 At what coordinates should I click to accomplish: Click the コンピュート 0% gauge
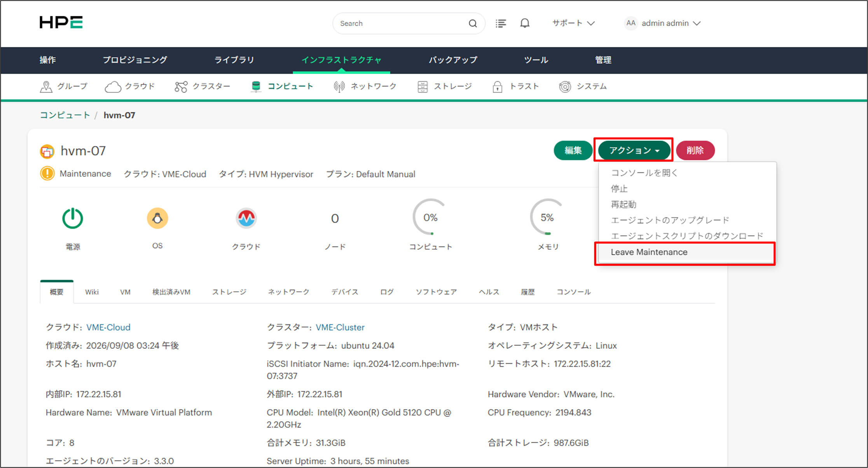point(431,217)
